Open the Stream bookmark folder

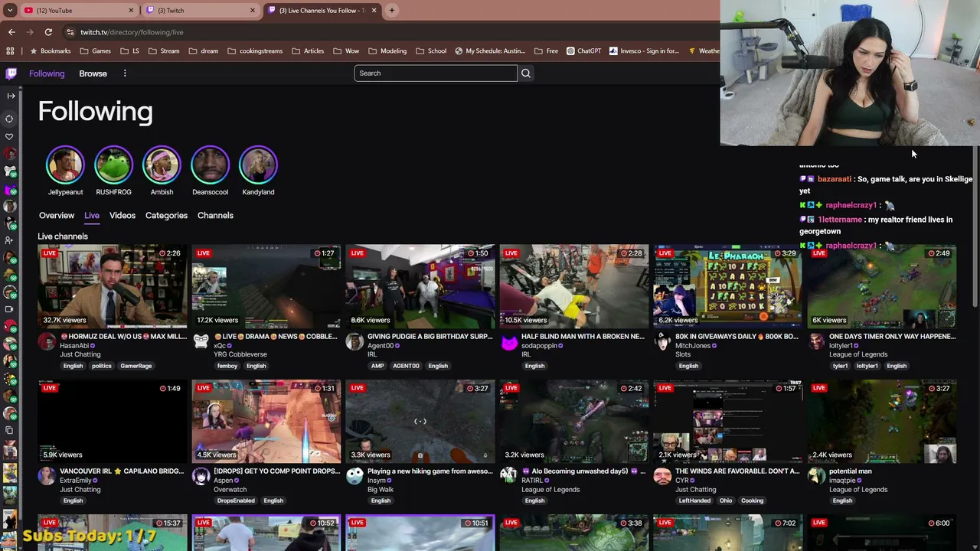click(164, 51)
